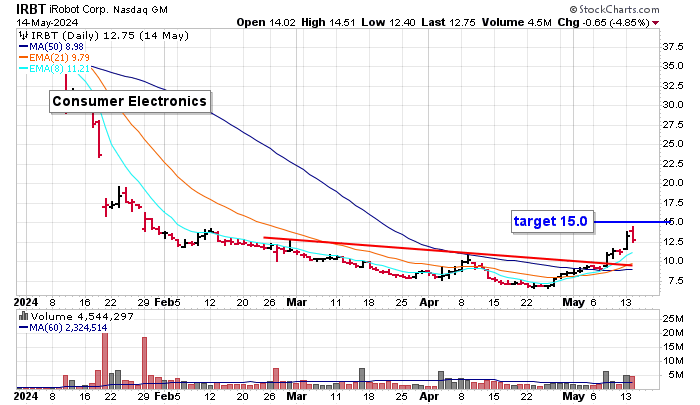Click the 14-May-2024 date text
This screenshot has width=700, height=405.
click(x=47, y=22)
